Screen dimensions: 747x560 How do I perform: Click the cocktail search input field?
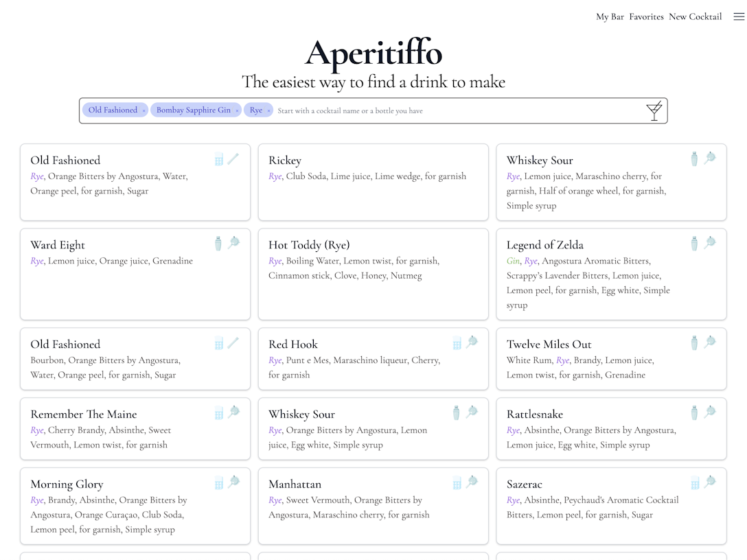click(453, 110)
